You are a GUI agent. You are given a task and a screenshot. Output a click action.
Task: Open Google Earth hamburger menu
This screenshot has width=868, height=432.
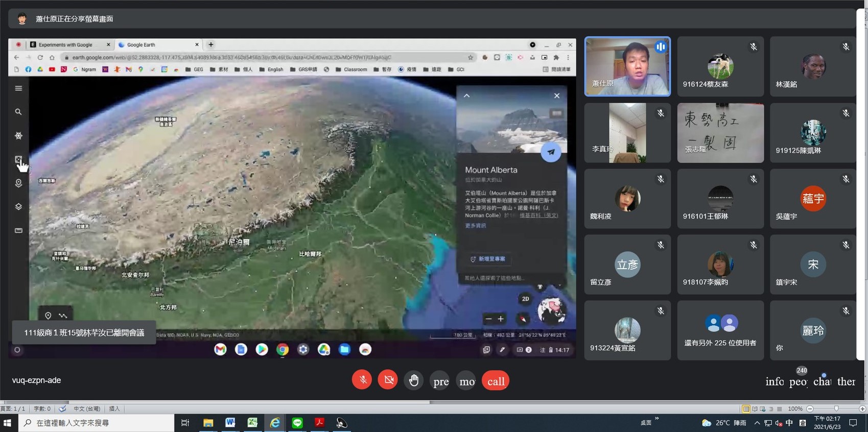pyautogui.click(x=18, y=88)
